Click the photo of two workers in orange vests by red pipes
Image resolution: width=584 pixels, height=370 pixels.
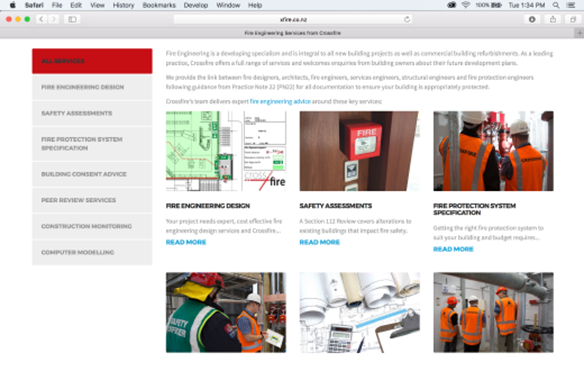pyautogui.click(x=493, y=151)
